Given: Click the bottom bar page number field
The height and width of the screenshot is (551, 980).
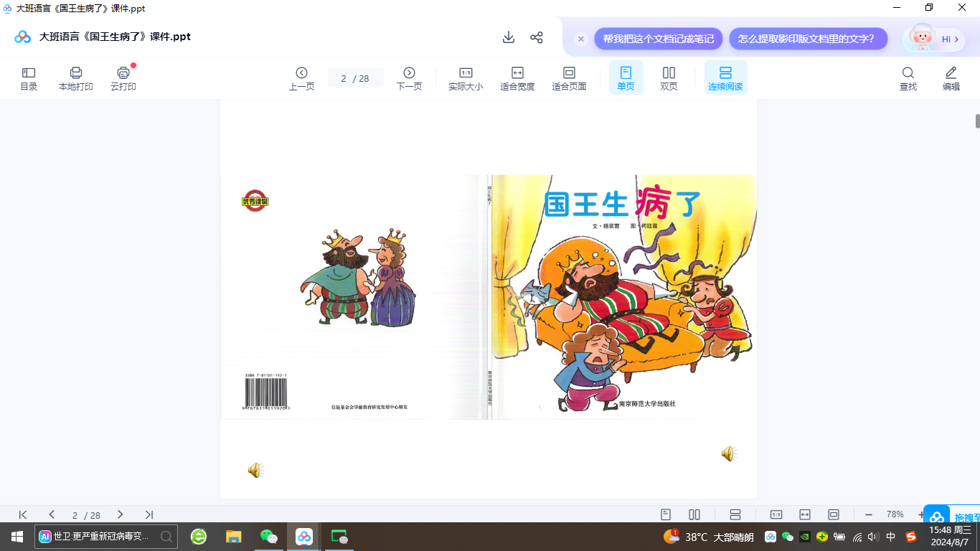Looking at the screenshot, I should coord(86,515).
